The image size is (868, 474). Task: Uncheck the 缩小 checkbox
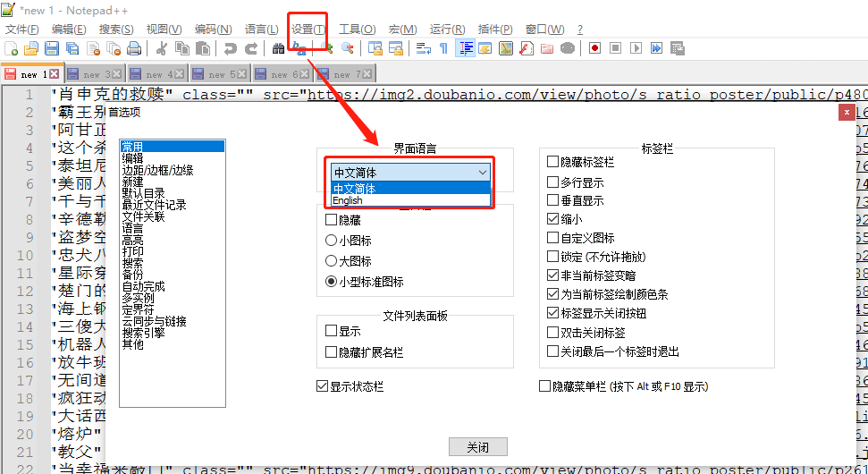(x=552, y=219)
